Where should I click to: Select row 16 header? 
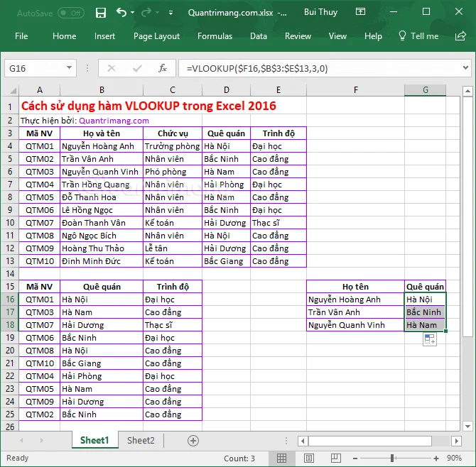click(x=10, y=300)
